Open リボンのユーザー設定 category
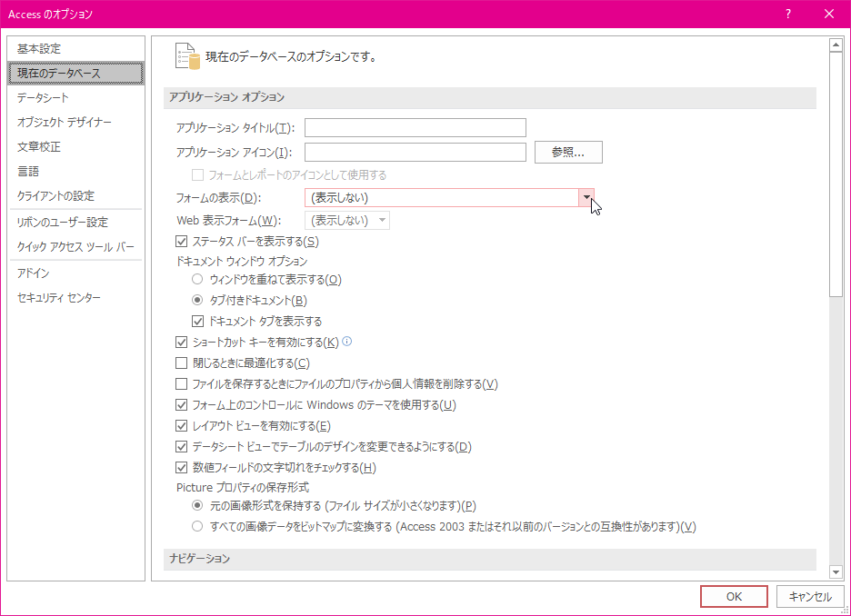The image size is (851, 616). 76,222
